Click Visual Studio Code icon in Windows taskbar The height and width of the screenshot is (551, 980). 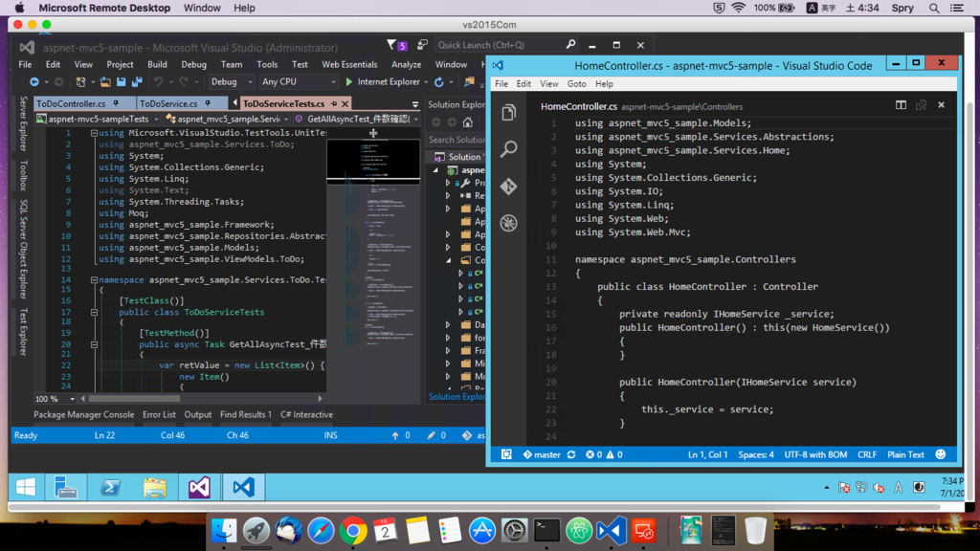click(x=243, y=487)
